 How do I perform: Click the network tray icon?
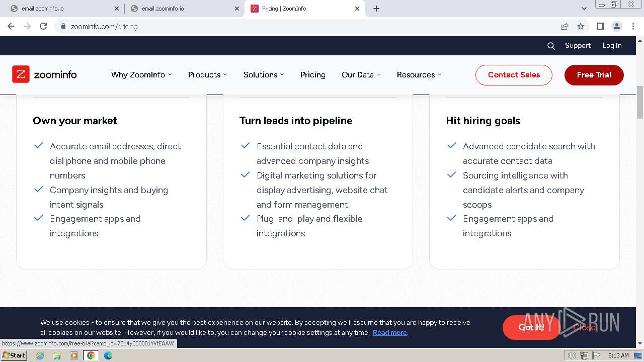point(584,355)
